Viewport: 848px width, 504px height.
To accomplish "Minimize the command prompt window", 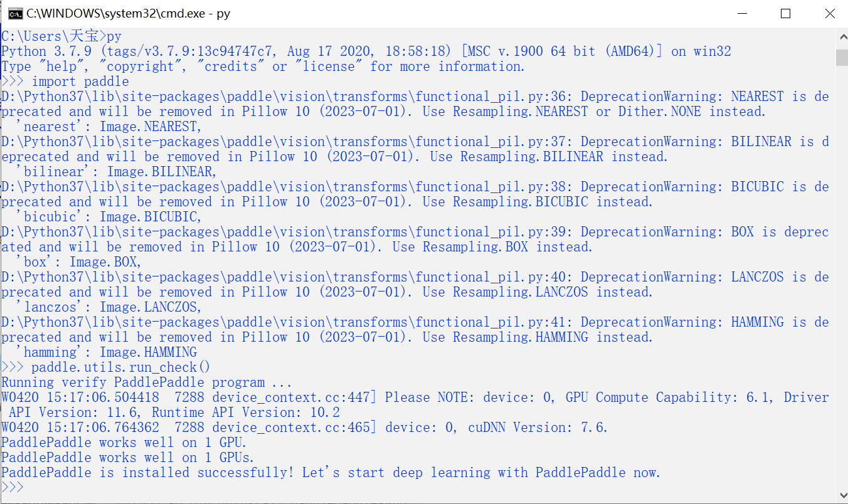I will [742, 13].
